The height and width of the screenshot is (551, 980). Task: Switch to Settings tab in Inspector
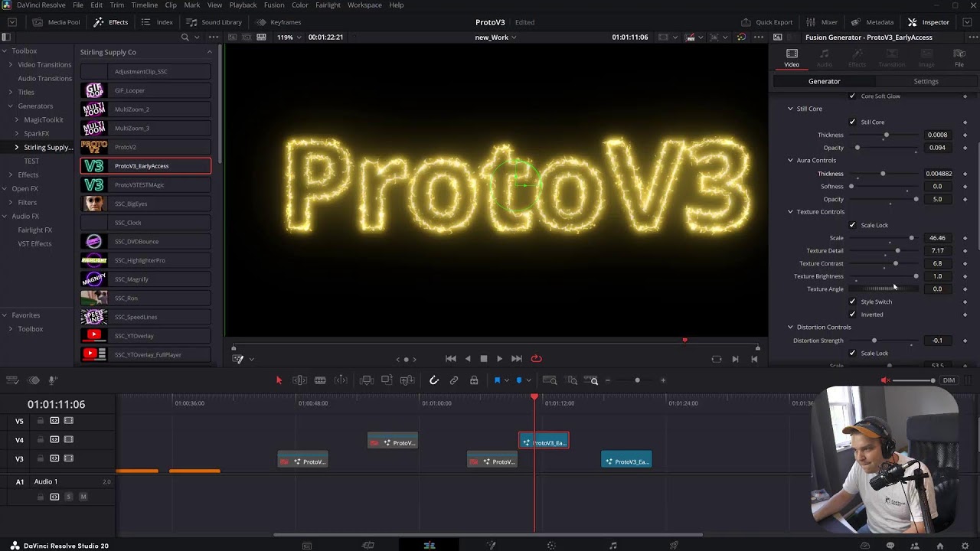(x=926, y=81)
